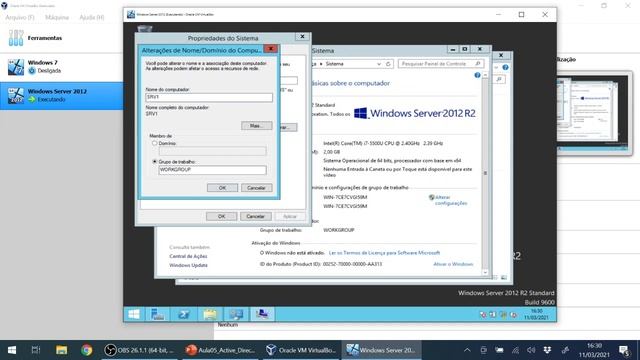Click Cancelar in the name change dialog
Viewport: 640px width, 360px height.
click(256, 188)
